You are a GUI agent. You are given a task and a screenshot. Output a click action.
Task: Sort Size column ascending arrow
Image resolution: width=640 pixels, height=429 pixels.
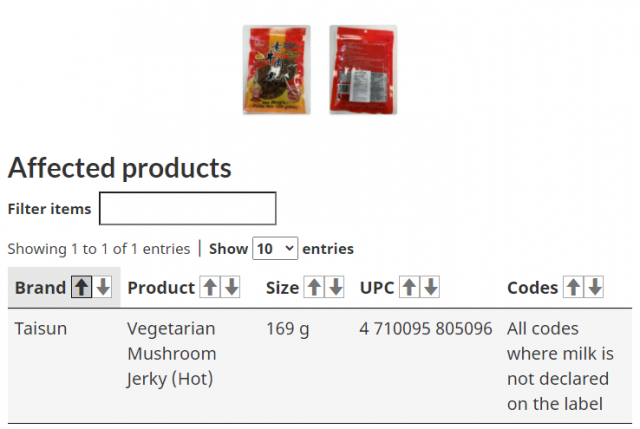(x=314, y=287)
